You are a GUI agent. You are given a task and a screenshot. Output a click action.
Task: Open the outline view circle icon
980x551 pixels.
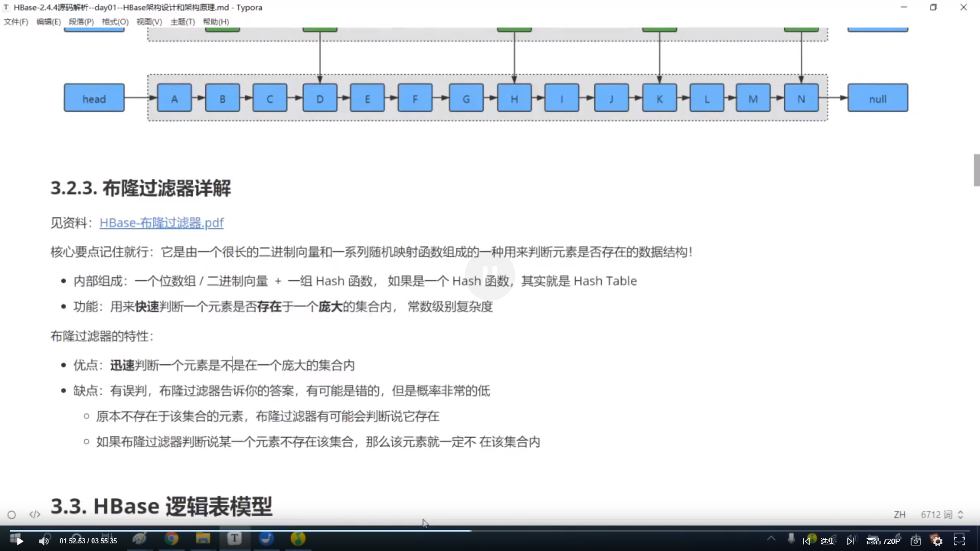tap(11, 514)
